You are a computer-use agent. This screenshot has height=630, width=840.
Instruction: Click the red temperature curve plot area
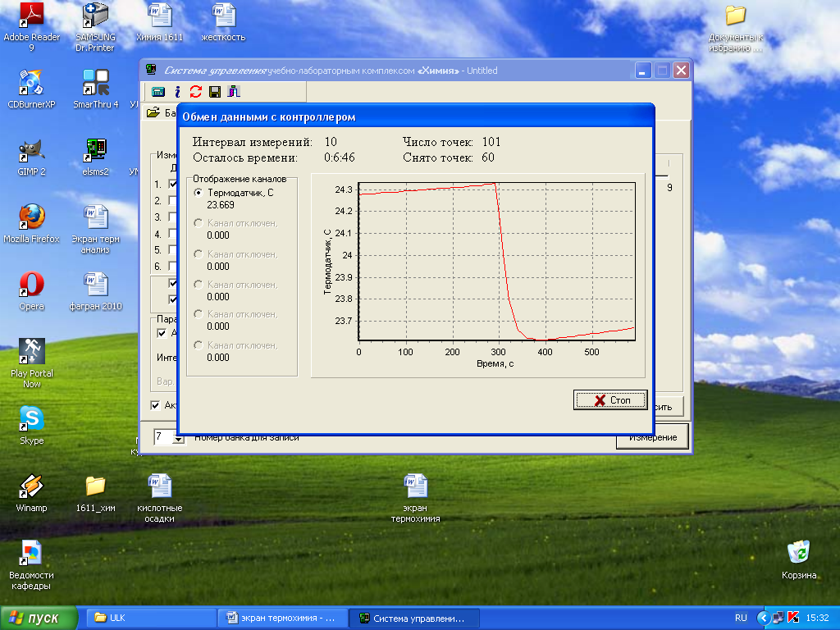pos(496,262)
